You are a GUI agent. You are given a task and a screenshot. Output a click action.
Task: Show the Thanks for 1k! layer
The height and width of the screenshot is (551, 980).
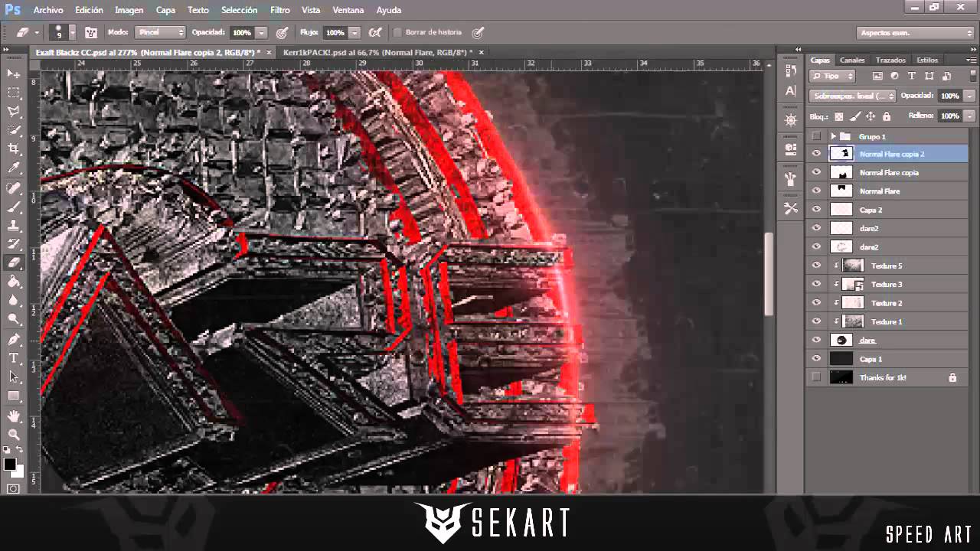(x=816, y=377)
